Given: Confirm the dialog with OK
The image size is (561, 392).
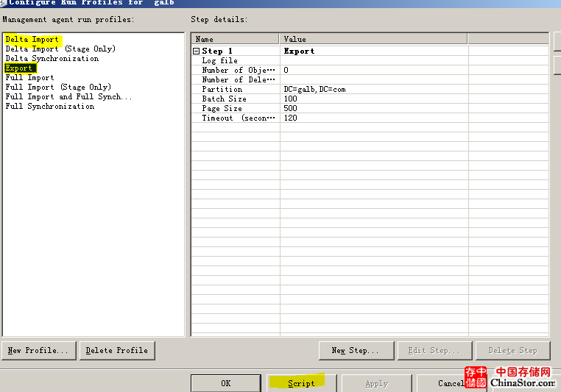Looking at the screenshot, I should pos(225,383).
